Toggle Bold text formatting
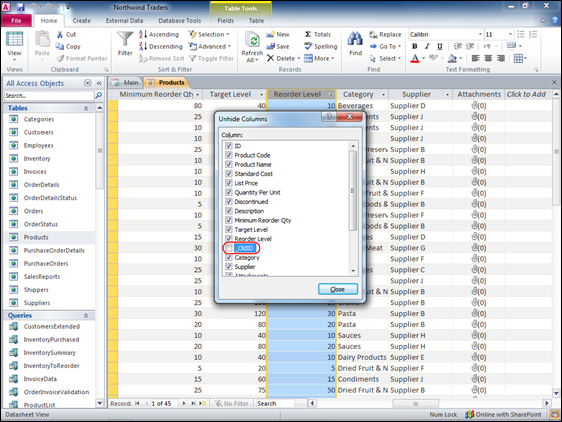This screenshot has width=562, height=422. [x=415, y=46]
